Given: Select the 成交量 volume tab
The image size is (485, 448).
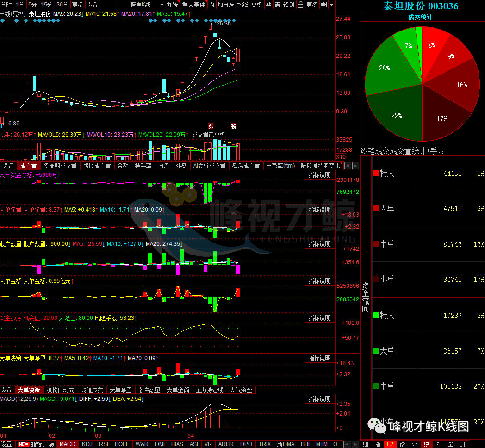Looking at the screenshot, I should 28,166.
